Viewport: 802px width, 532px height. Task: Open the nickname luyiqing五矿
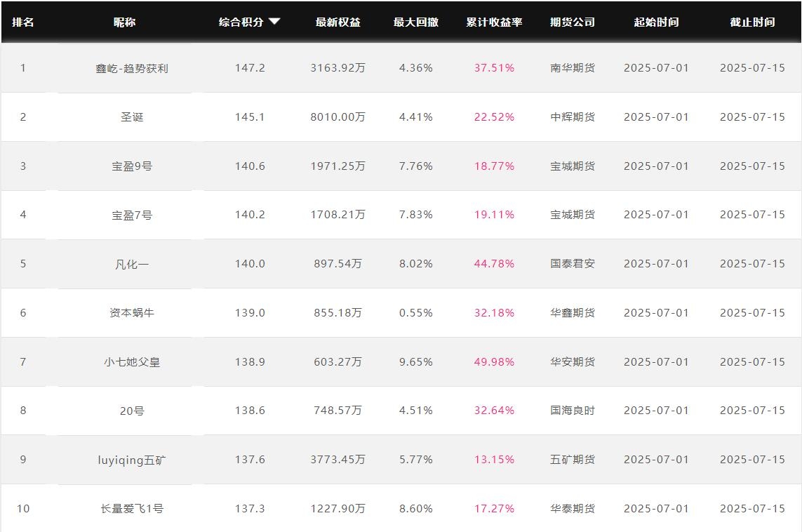point(132,460)
